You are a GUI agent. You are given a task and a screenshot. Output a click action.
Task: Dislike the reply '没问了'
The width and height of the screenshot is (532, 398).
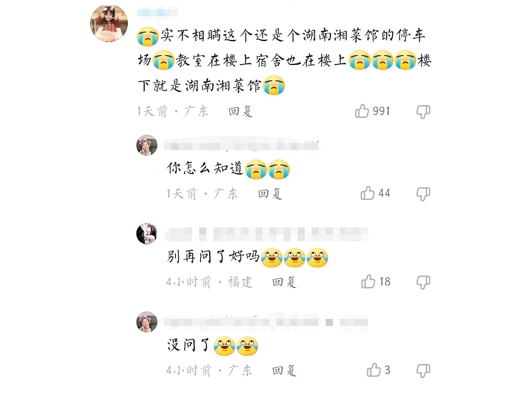click(423, 370)
